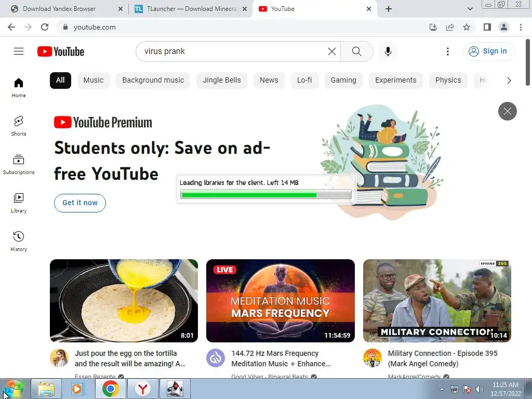Select the Experiments chip

[x=395, y=81]
